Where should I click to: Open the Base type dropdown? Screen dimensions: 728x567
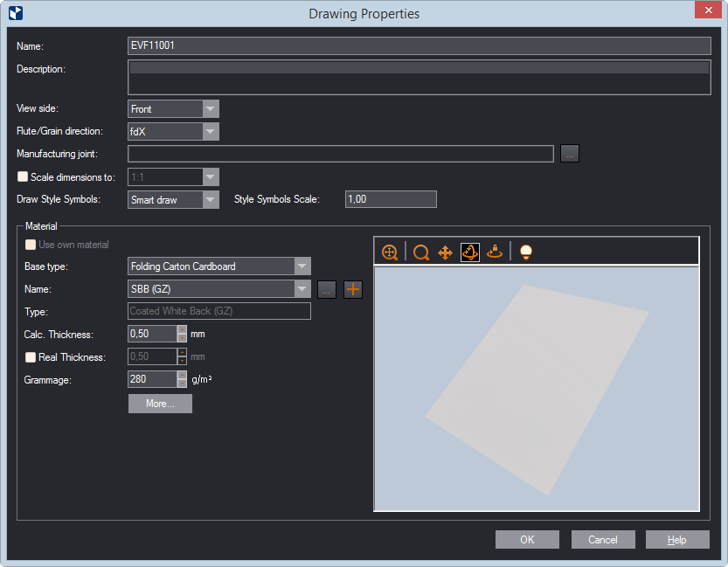coord(302,266)
